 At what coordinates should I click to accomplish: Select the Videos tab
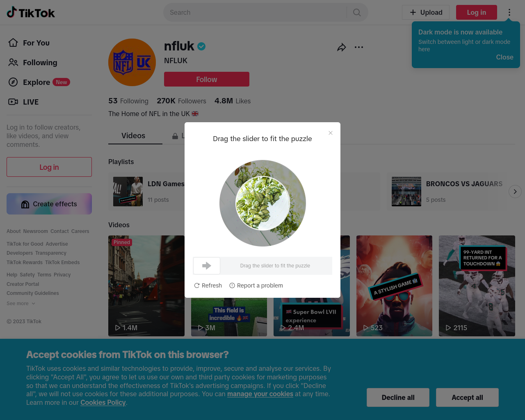(x=133, y=136)
